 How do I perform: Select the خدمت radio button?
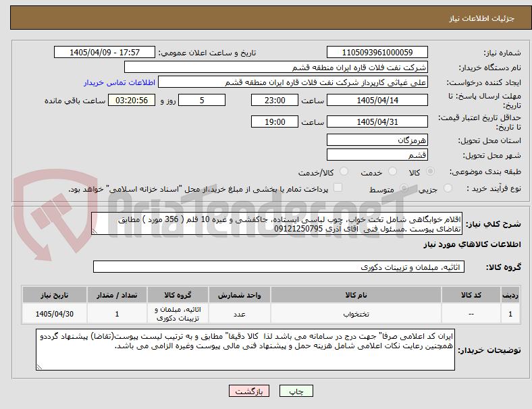pos(392,171)
